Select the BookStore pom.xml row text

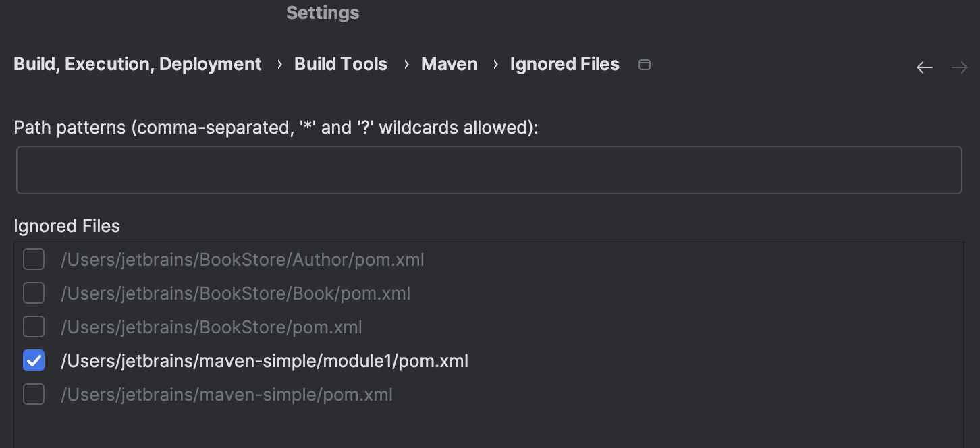pos(211,327)
